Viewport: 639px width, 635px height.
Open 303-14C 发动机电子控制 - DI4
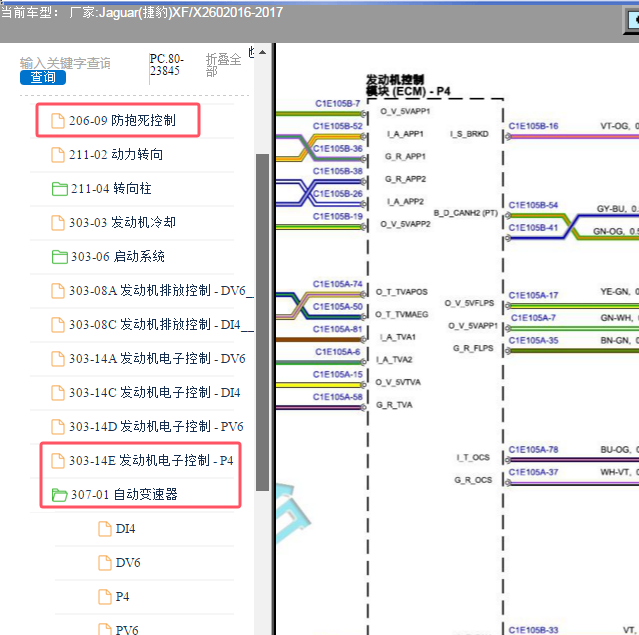pos(155,392)
